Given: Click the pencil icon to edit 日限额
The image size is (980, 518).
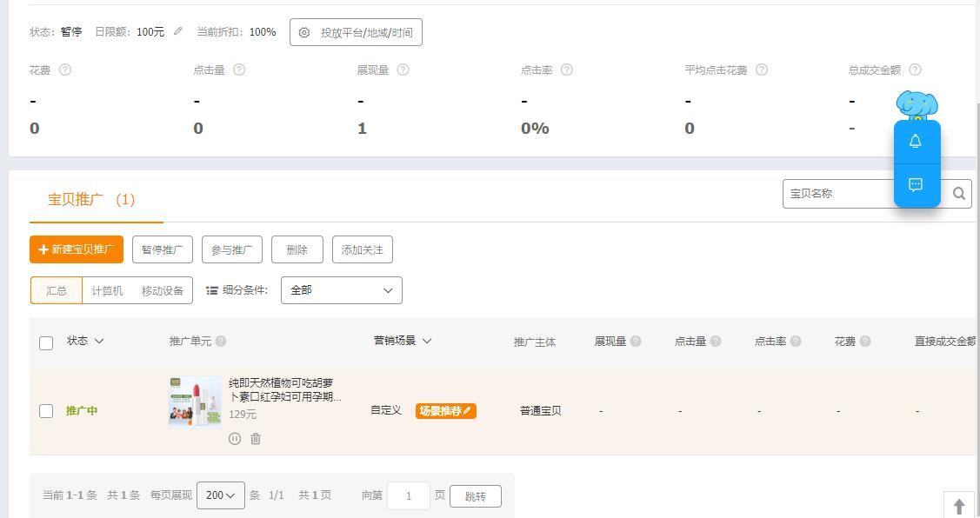Looking at the screenshot, I should click(x=177, y=31).
